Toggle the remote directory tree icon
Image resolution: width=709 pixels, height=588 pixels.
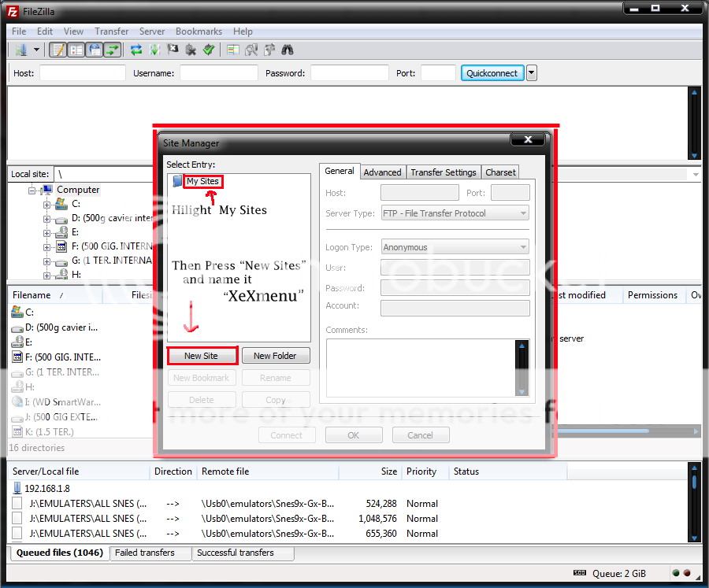(95, 50)
